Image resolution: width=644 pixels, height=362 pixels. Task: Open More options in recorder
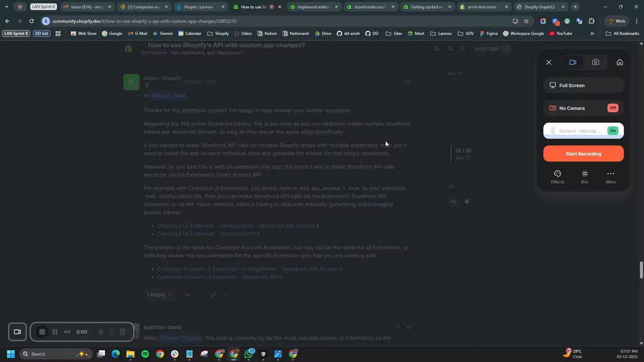coord(611,177)
